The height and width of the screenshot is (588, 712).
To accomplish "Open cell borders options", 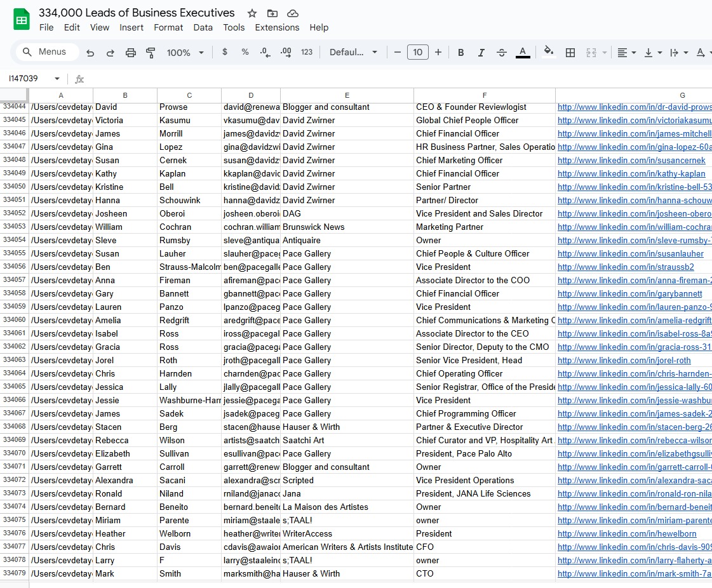I will point(570,53).
